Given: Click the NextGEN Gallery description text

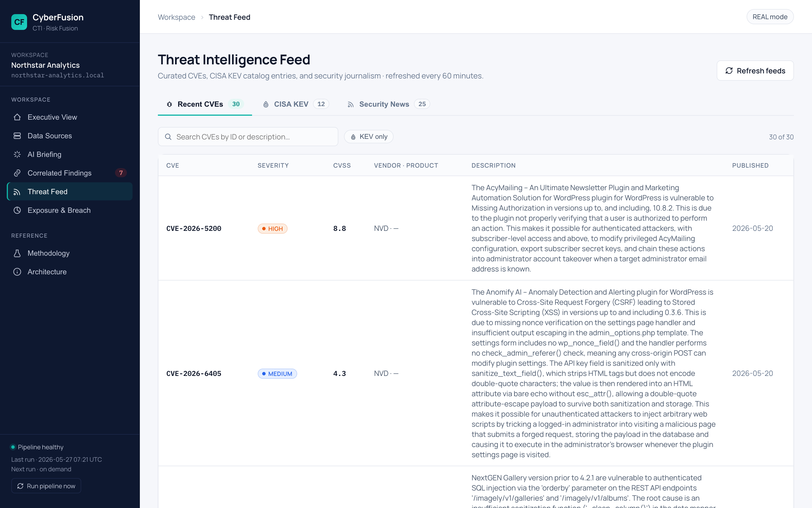Looking at the screenshot, I should (x=593, y=491).
